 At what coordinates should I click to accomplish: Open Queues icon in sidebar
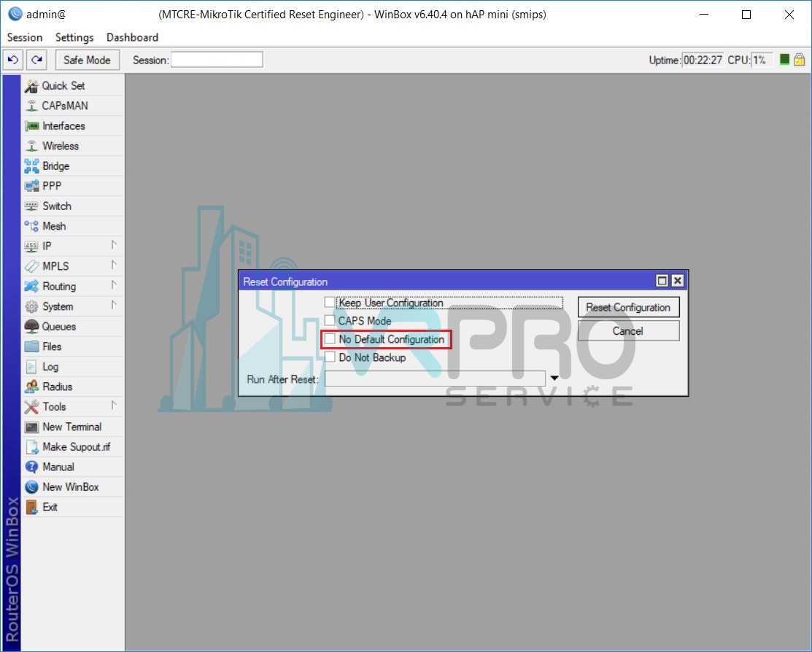click(x=31, y=327)
